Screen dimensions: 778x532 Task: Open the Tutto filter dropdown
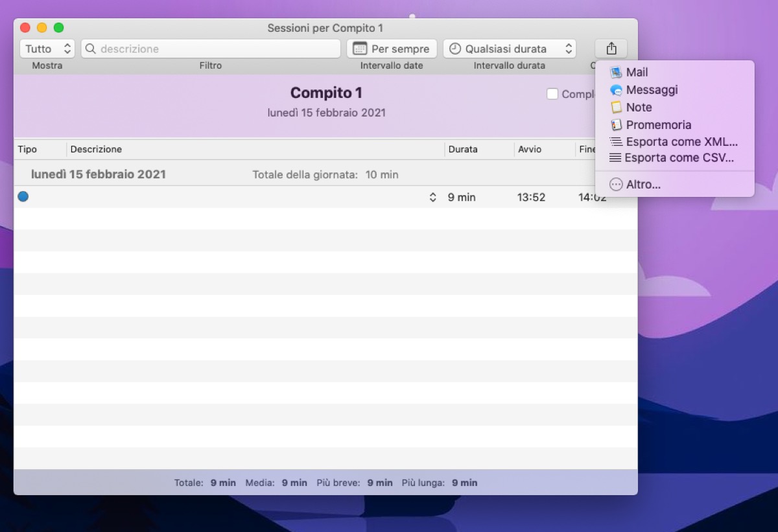click(47, 48)
